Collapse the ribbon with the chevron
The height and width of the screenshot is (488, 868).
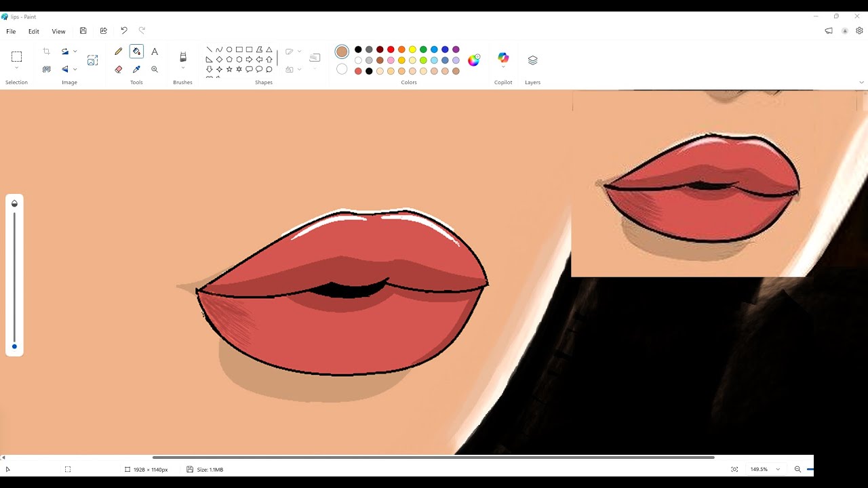point(862,83)
